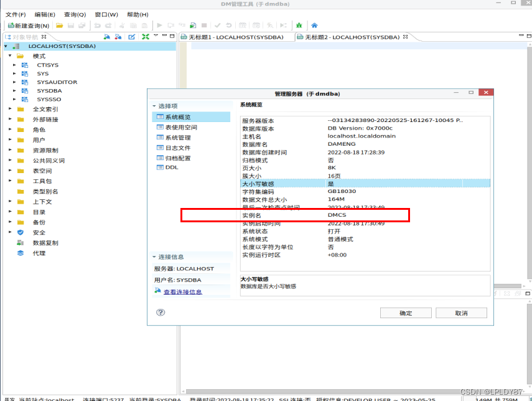Click the 数据库名 DAMENG row
The height and width of the screenshot is (401, 532).
tap(365, 144)
